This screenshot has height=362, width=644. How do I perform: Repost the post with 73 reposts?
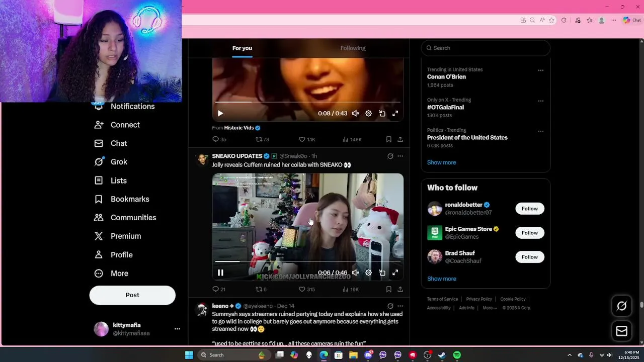(262, 139)
